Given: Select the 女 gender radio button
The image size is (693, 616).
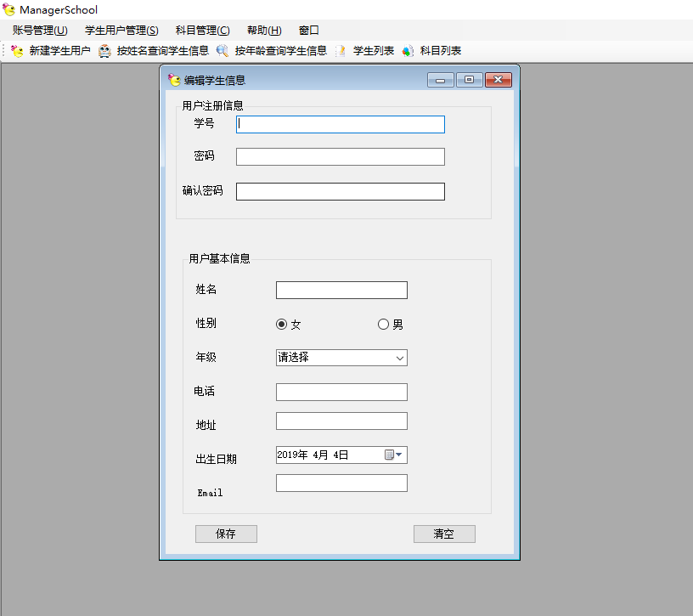Looking at the screenshot, I should [282, 324].
